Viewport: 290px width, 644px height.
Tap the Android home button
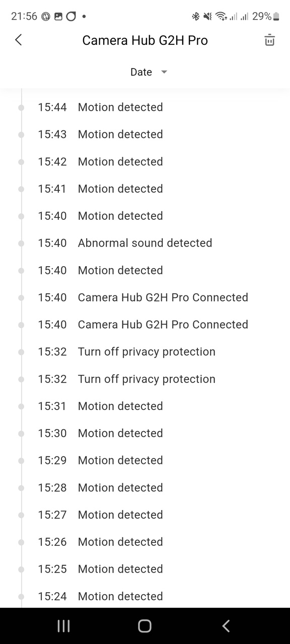(144, 625)
